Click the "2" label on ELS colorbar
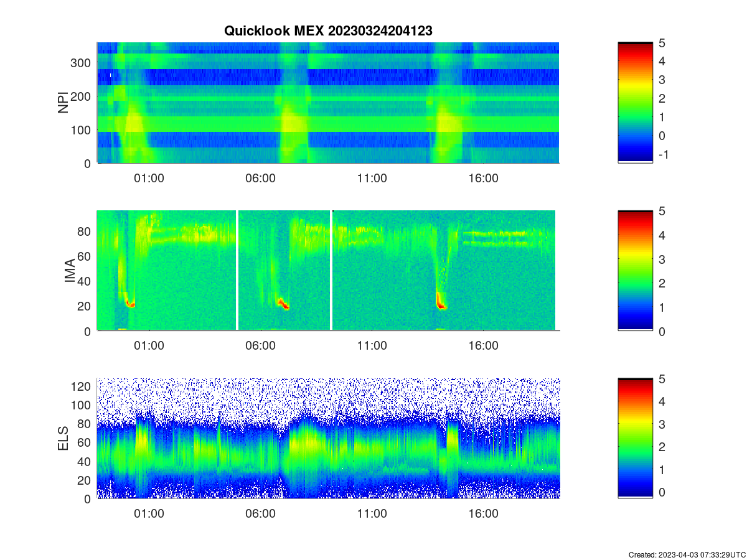This screenshot has width=747, height=560. click(662, 447)
